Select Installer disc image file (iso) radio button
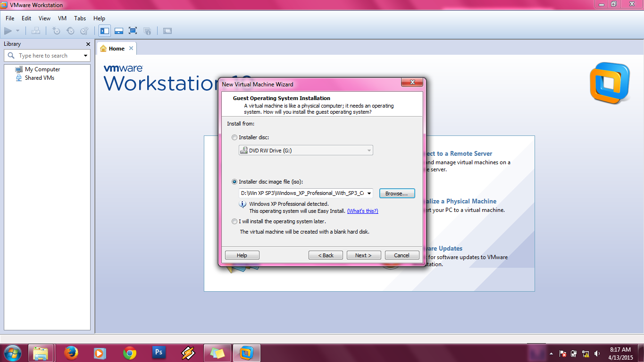The height and width of the screenshot is (362, 644). (234, 182)
